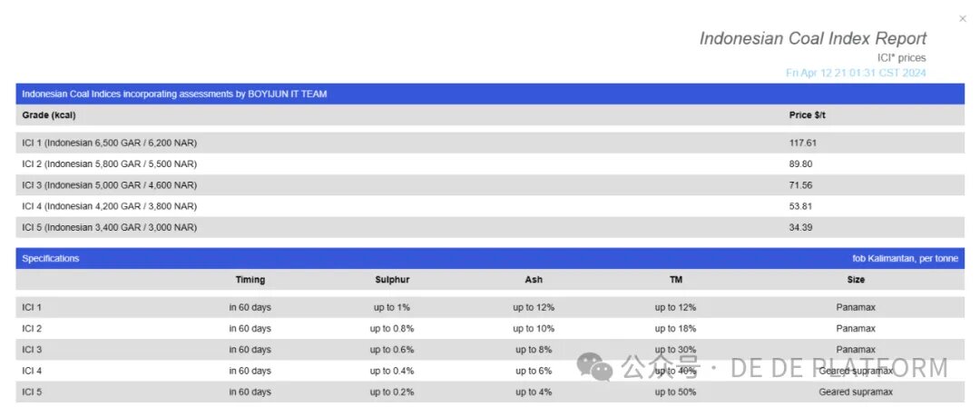Click the Indonesian Coal Indices blue header bar
Screen dimensions: 980x407
(x=490, y=94)
